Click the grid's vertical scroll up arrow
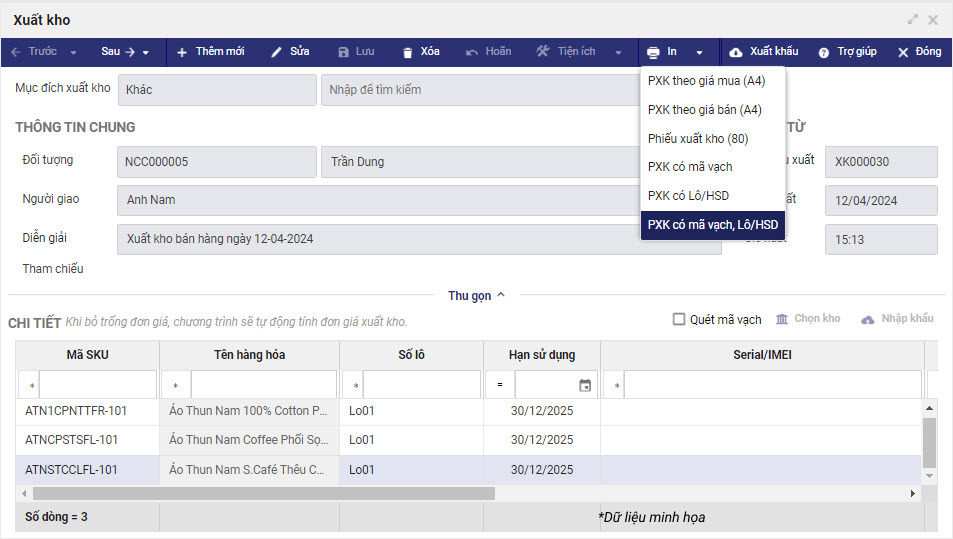This screenshot has width=953, height=539. [929, 408]
